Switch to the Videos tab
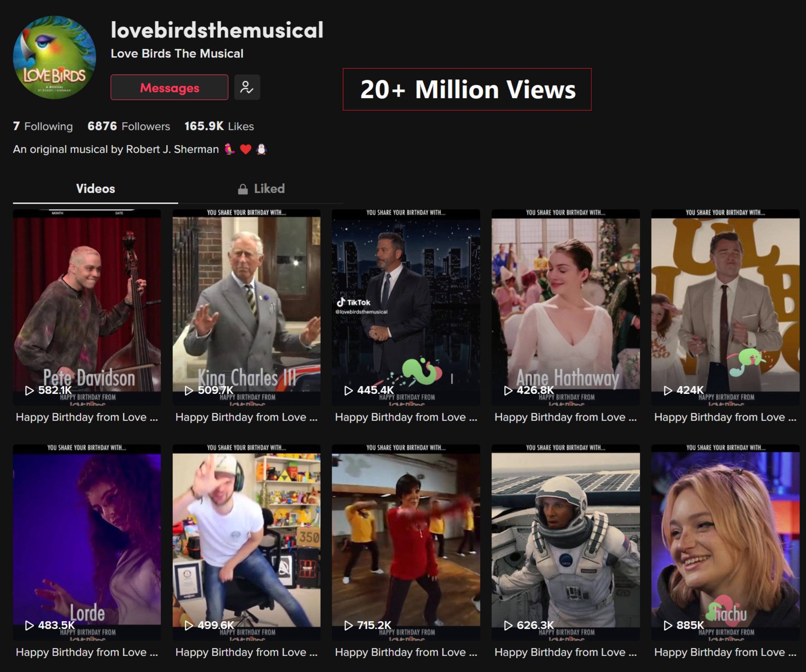806x672 pixels. (96, 188)
